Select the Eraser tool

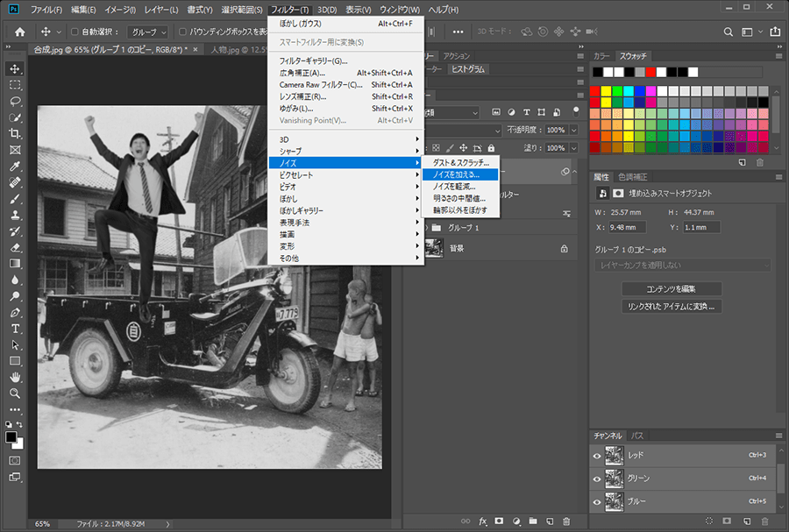[15, 247]
